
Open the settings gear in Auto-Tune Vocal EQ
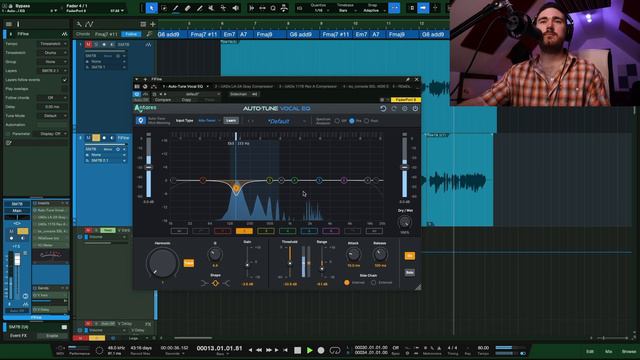[x=404, y=109]
